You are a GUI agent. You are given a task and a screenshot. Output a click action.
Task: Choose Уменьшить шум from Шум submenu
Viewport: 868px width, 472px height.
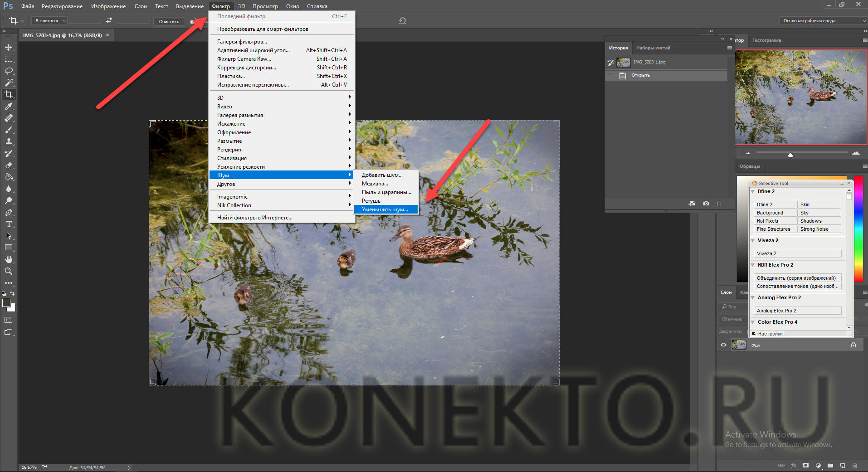point(385,209)
